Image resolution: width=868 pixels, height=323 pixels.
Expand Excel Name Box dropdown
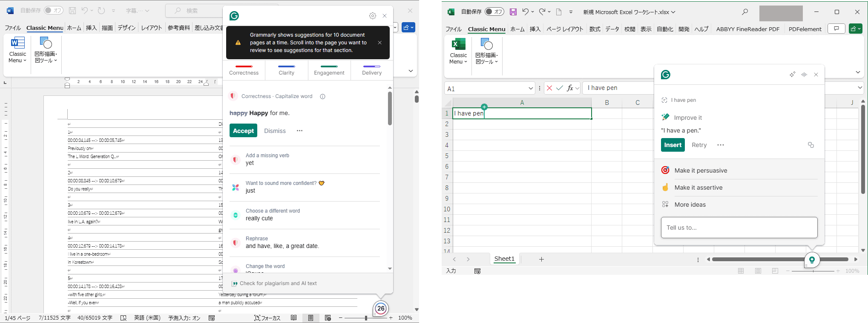pos(531,88)
